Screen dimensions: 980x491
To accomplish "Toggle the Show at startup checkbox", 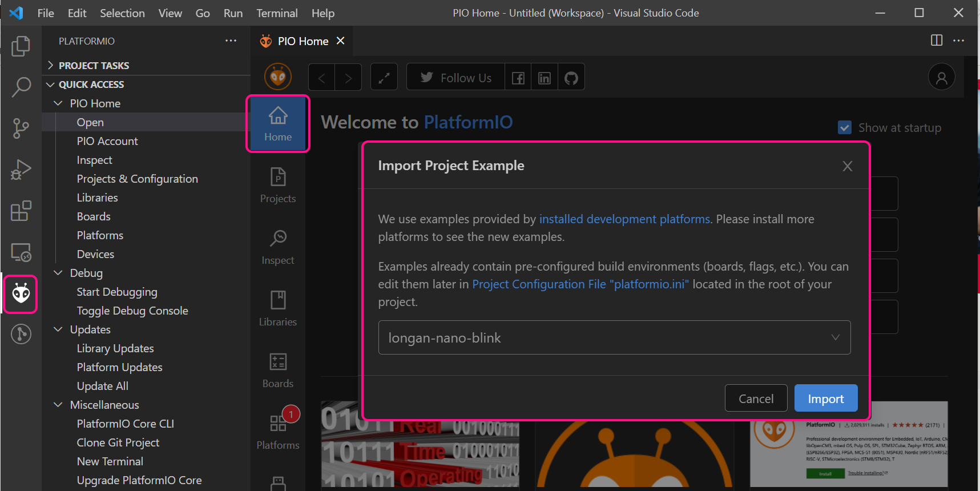I will coord(845,127).
